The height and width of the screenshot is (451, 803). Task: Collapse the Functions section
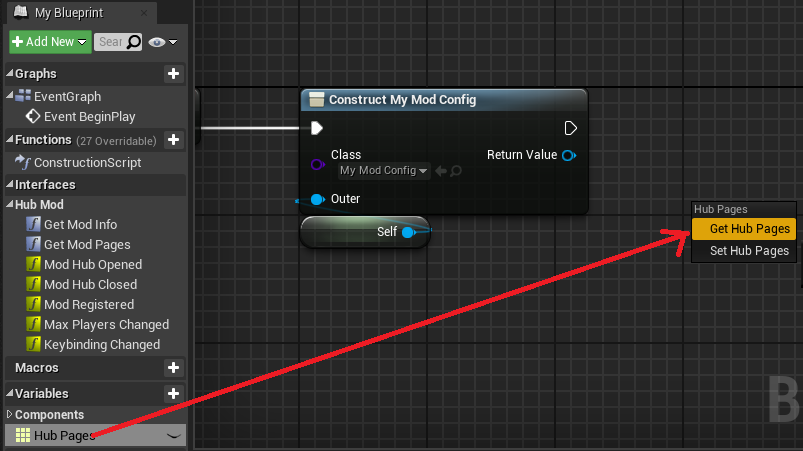click(9, 139)
